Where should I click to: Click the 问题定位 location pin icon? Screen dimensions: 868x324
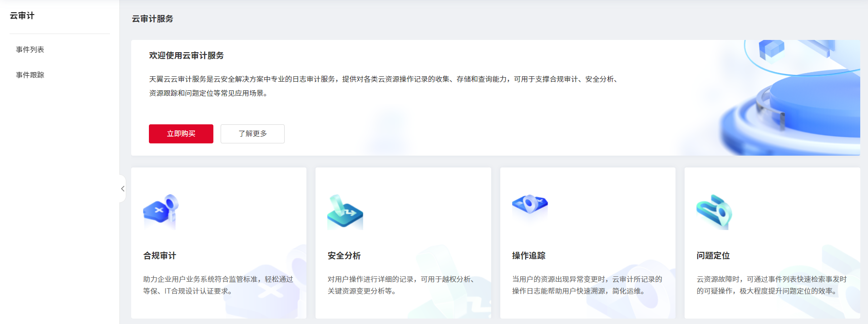coord(714,212)
